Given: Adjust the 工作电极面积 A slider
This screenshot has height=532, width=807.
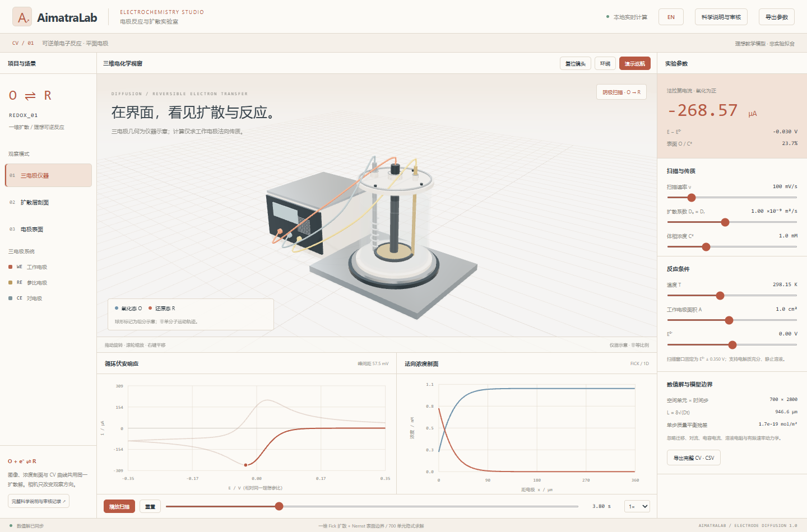Looking at the screenshot, I should point(732,320).
